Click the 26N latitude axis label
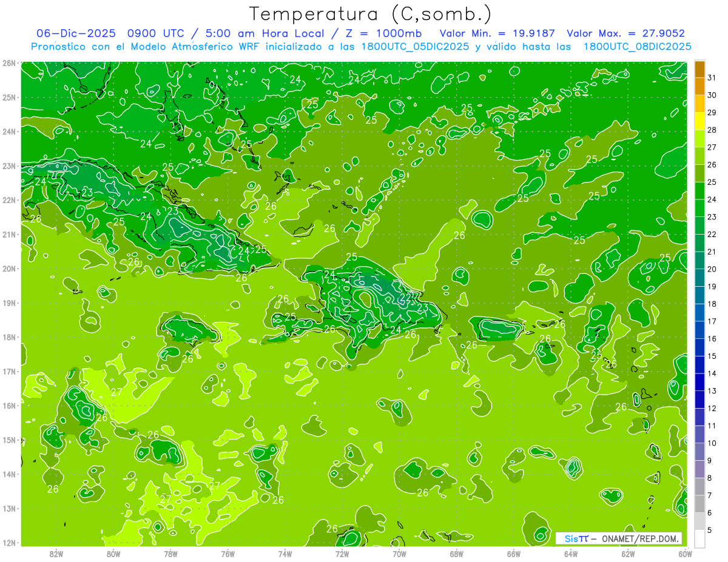728x562 pixels. 8,63
